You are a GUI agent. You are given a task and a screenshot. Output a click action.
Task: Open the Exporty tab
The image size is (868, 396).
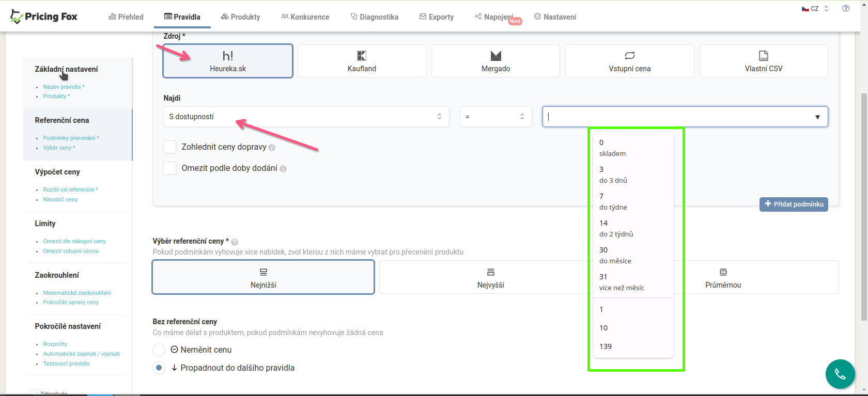pos(437,17)
